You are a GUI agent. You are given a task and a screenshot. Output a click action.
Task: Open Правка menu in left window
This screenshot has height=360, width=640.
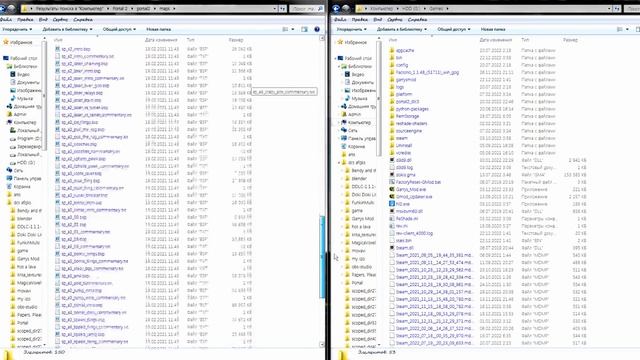(x=25, y=20)
